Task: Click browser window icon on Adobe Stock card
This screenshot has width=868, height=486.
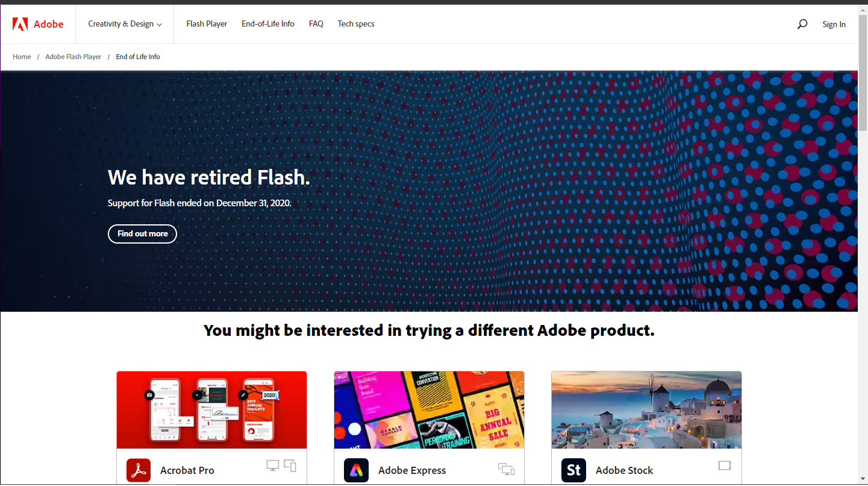Action: tap(725, 465)
